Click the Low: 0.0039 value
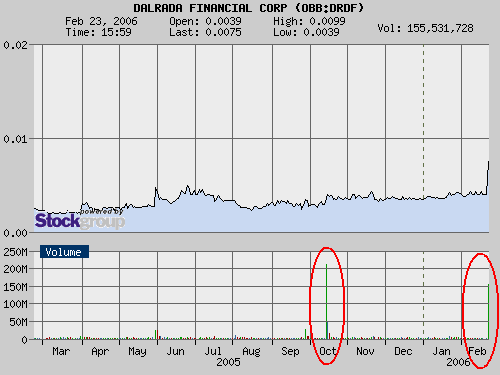This screenshot has height=375, width=500. [306, 32]
